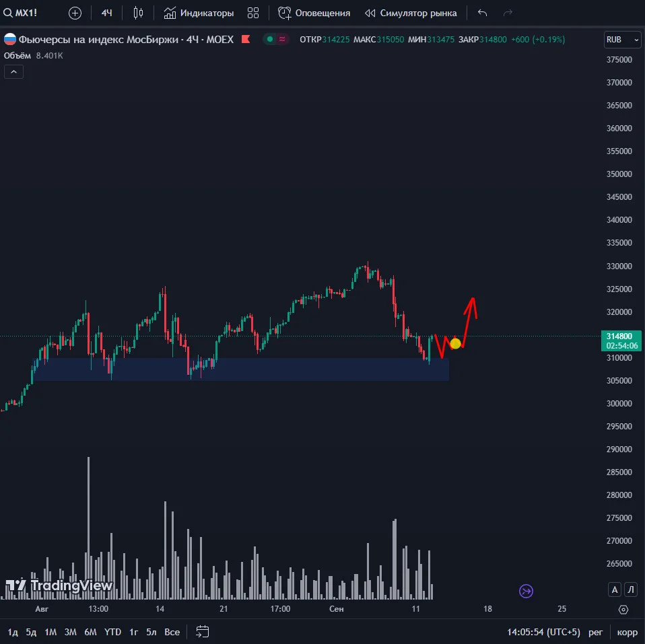Add a symbol to compare with plus icon
This screenshot has width=645, height=644.
pos(75,13)
